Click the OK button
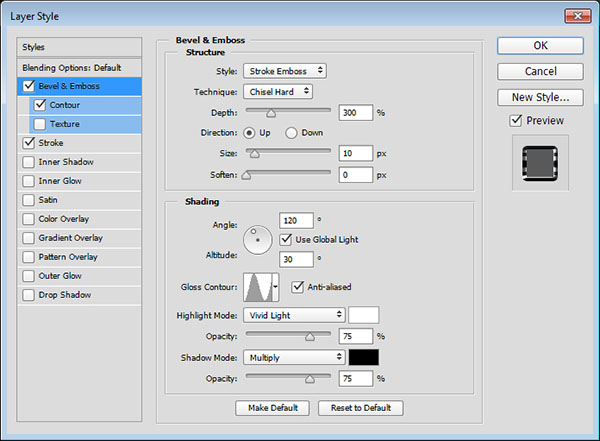This screenshot has width=600, height=441. pos(539,45)
